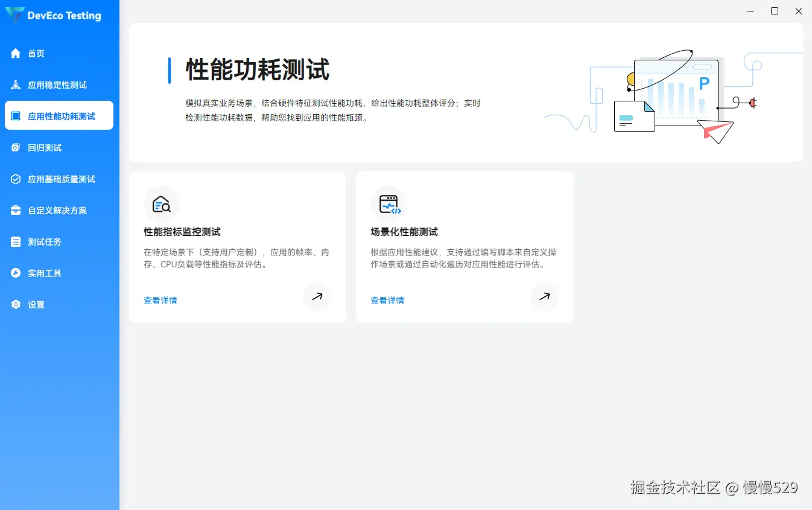Viewport: 812px width, 510px height.
Task: Open 设置 in the sidebar
Action: tap(59, 305)
